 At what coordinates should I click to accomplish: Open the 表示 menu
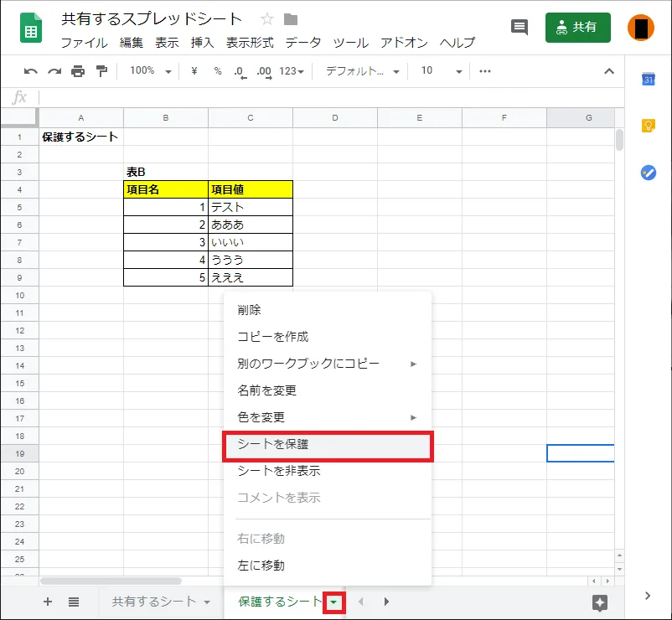(x=167, y=43)
